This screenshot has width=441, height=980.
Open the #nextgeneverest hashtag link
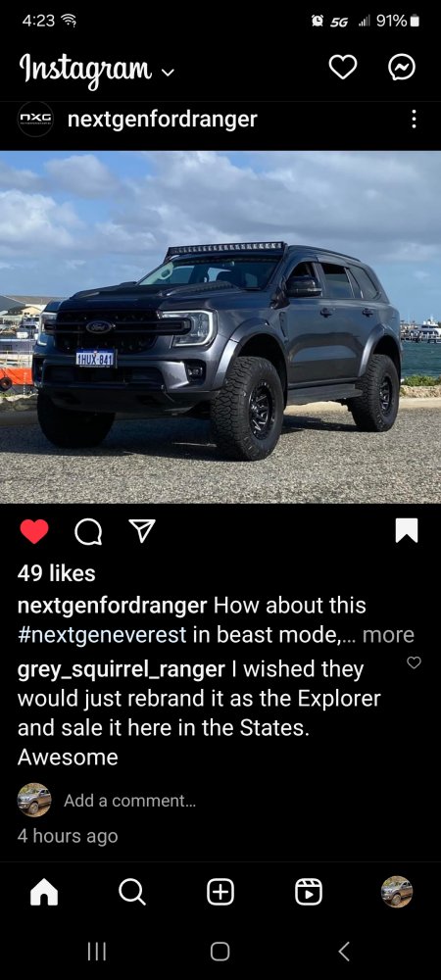click(x=102, y=635)
